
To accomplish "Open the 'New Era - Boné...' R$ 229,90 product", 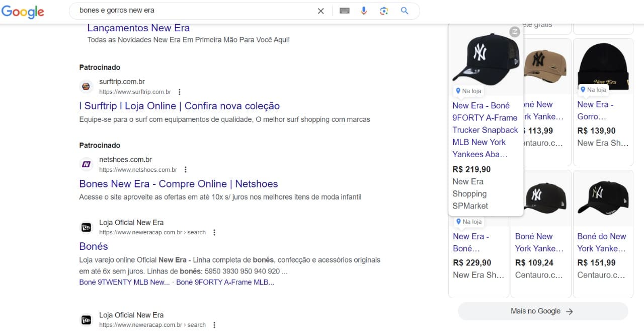I will click(x=471, y=242).
